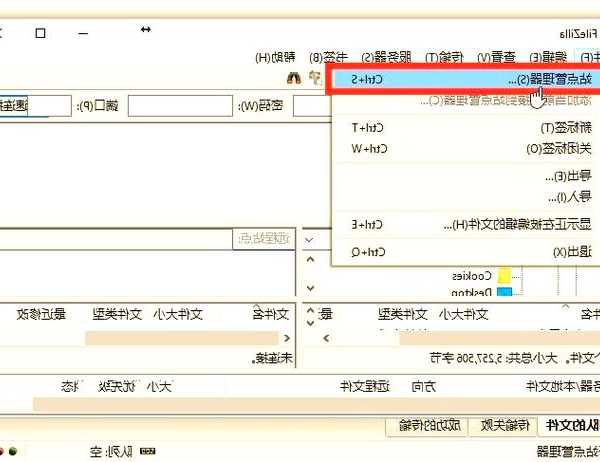
Task: Select the Cookies folder icon in tree
Action: point(504,275)
